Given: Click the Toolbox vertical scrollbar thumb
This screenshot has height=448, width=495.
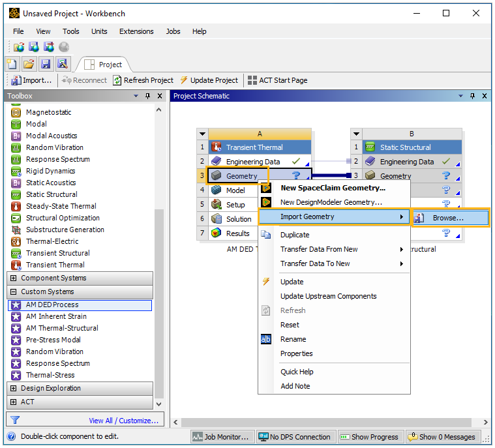Looking at the screenshot, I should [159, 303].
